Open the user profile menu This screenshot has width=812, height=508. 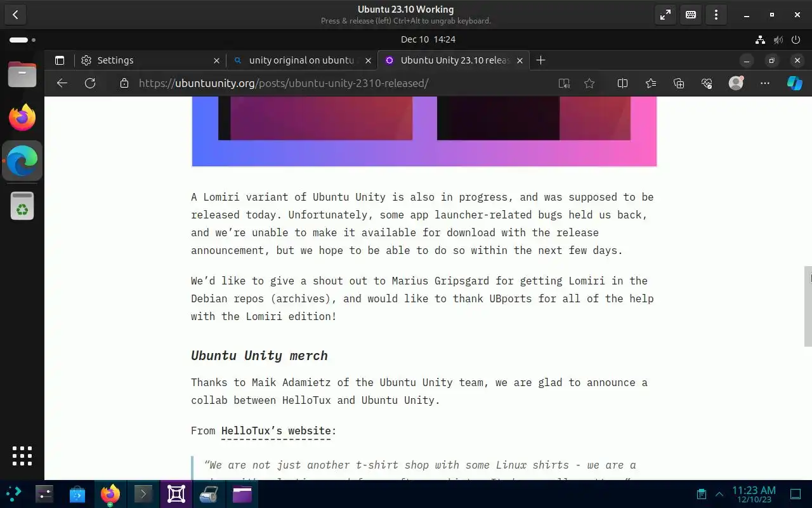[x=736, y=83]
